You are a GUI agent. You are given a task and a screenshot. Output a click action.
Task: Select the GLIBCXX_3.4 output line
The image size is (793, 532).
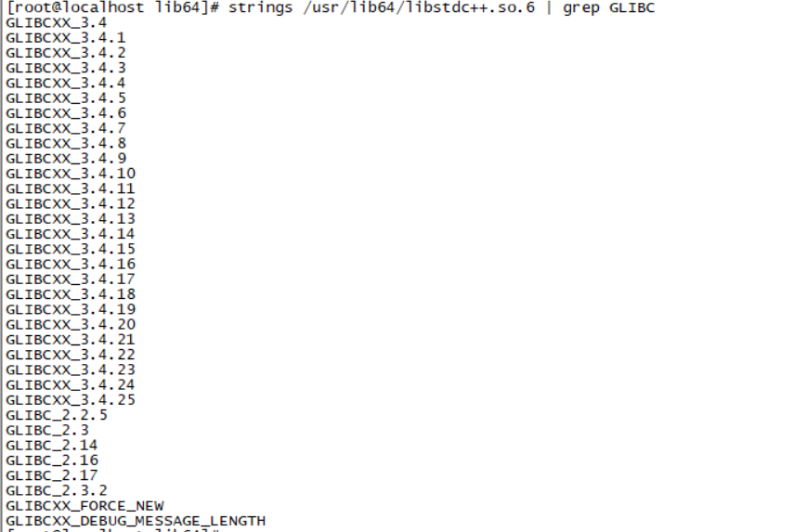click(56, 23)
